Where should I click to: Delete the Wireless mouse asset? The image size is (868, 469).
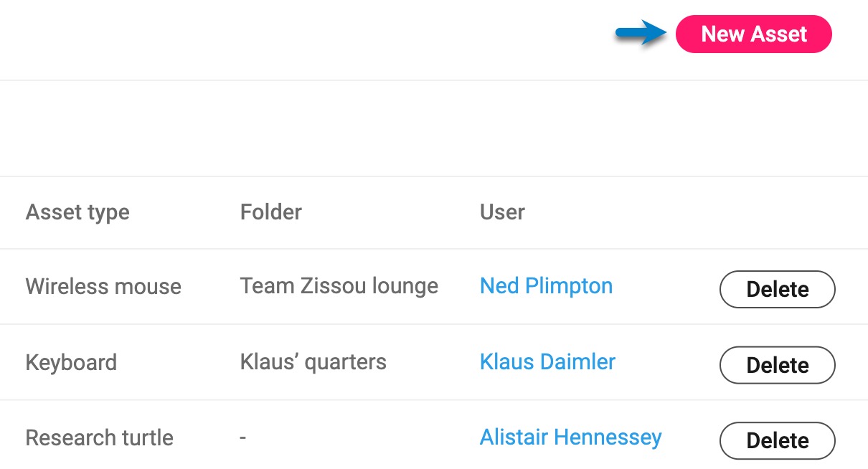coord(777,289)
